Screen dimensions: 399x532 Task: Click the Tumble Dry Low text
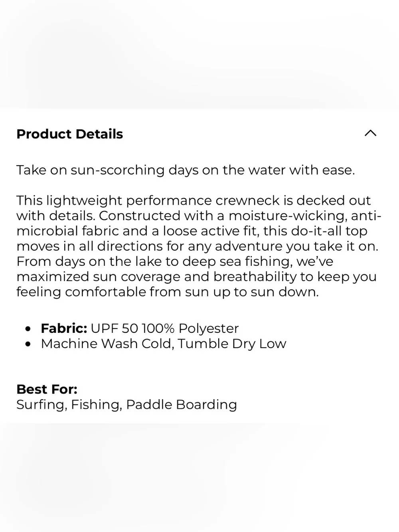[x=232, y=344]
